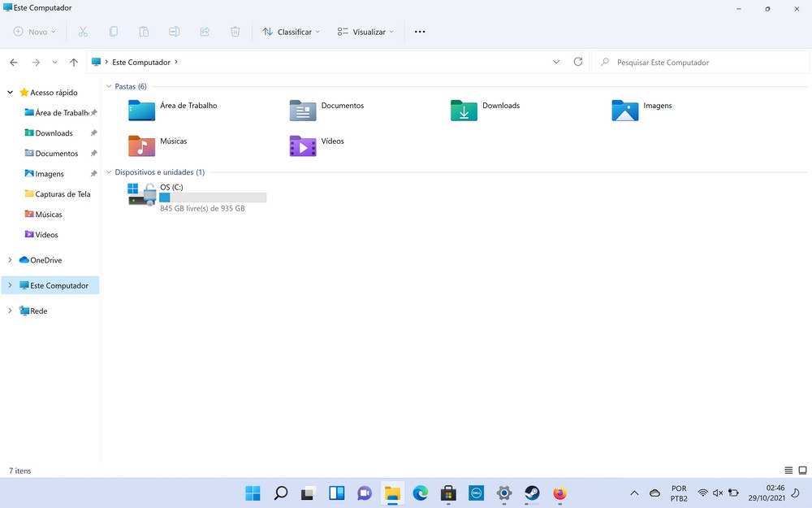812x508 pixels.
Task: Go up one folder level arrow
Action: point(74,63)
